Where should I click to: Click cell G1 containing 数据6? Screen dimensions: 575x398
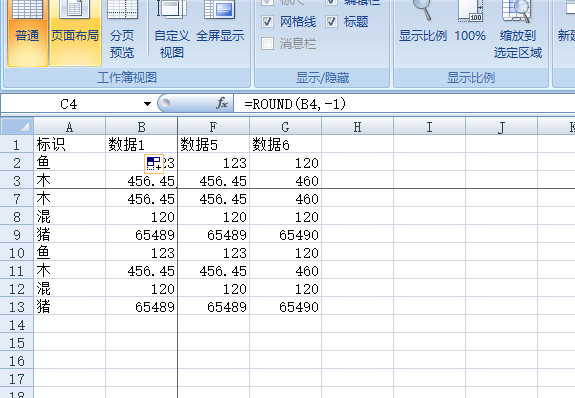click(x=285, y=144)
